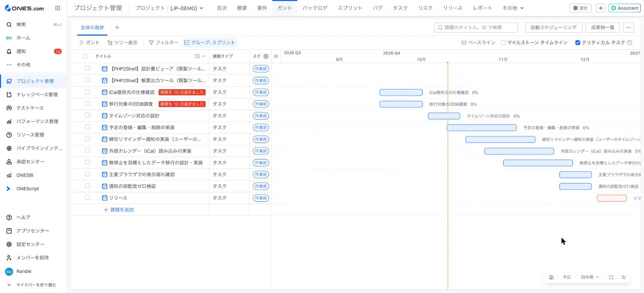Open パフォーマンス管理 sidebar icon
The height and width of the screenshot is (293, 644).
coord(9,122)
